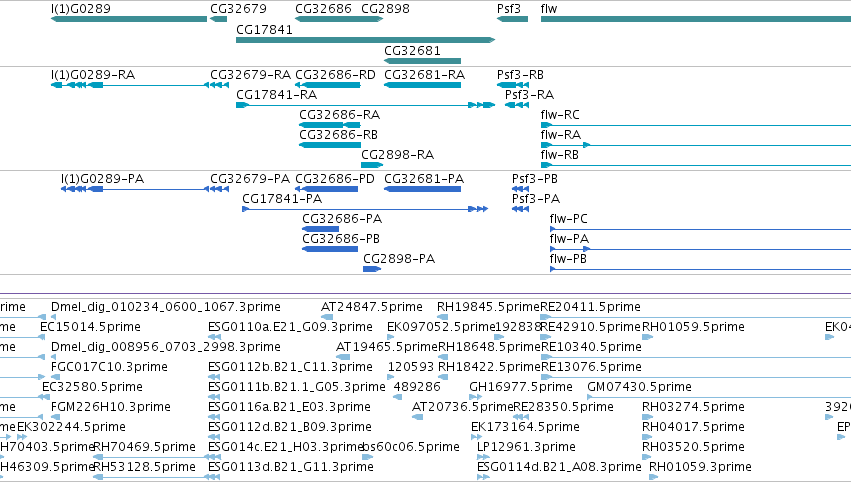Screen dimensions: 851x482
Task: Click the CG32679 gene feature
Action: pos(219,19)
